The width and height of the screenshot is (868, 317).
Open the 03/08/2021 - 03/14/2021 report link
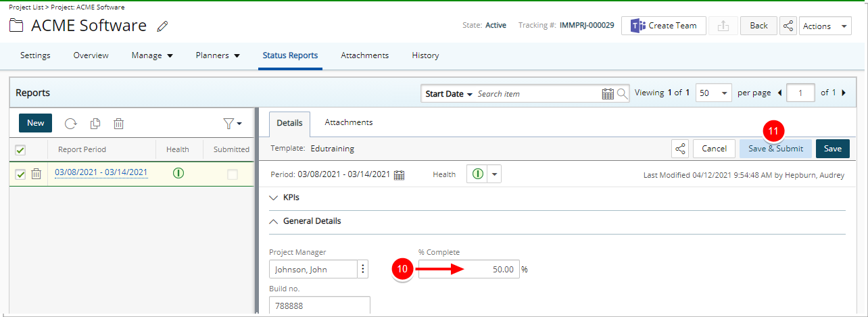101,172
